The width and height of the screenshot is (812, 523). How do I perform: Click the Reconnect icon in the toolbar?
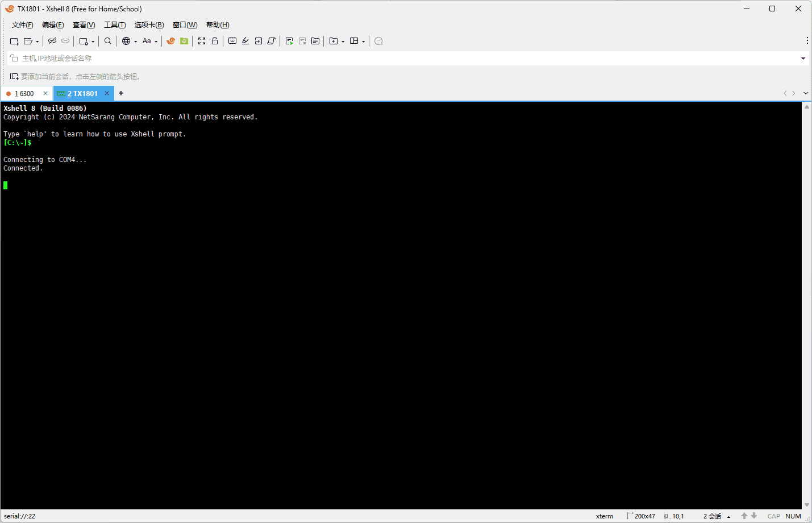click(x=65, y=41)
